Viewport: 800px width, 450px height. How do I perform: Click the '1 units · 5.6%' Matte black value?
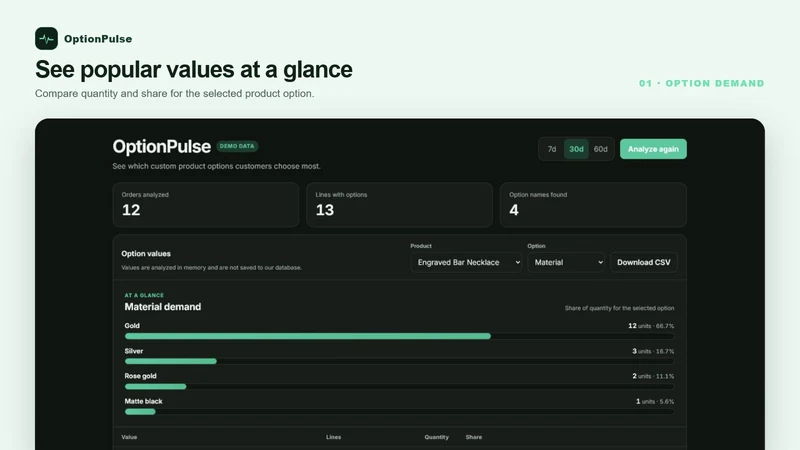tap(655, 402)
